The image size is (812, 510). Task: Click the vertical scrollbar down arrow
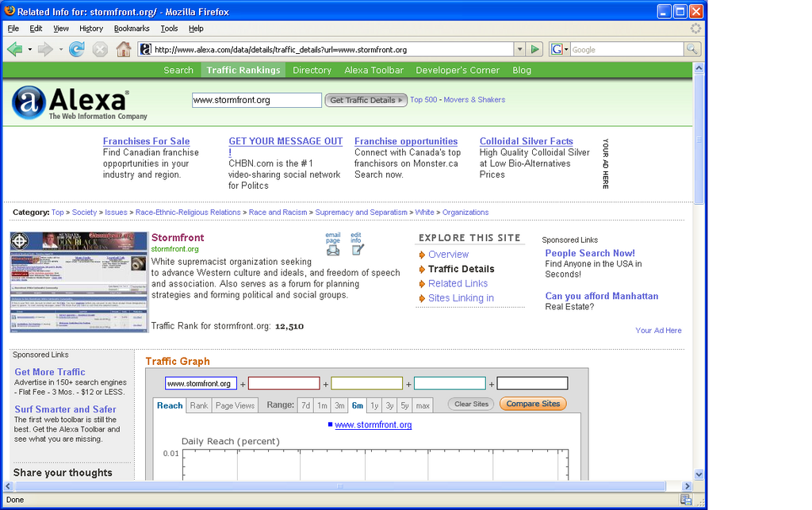pyautogui.click(x=699, y=474)
